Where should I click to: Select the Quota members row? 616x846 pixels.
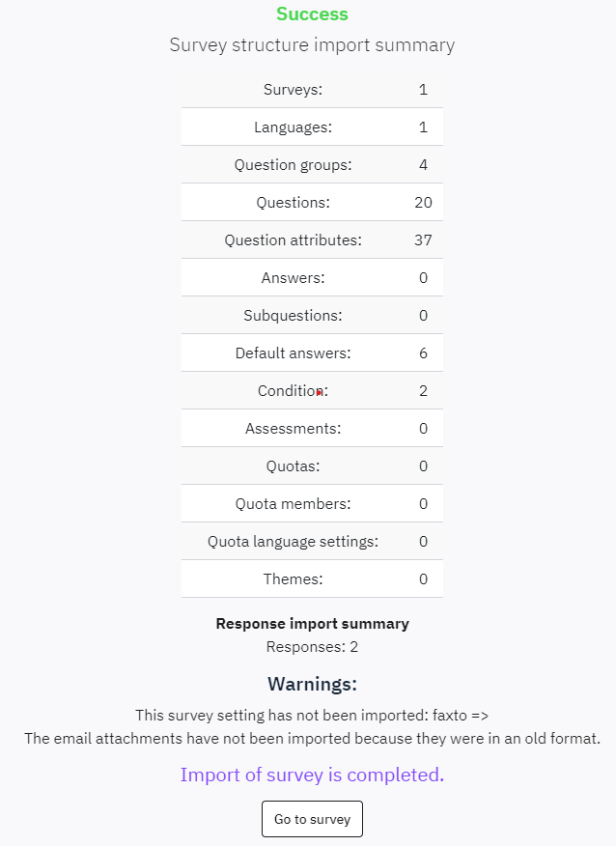pos(312,503)
